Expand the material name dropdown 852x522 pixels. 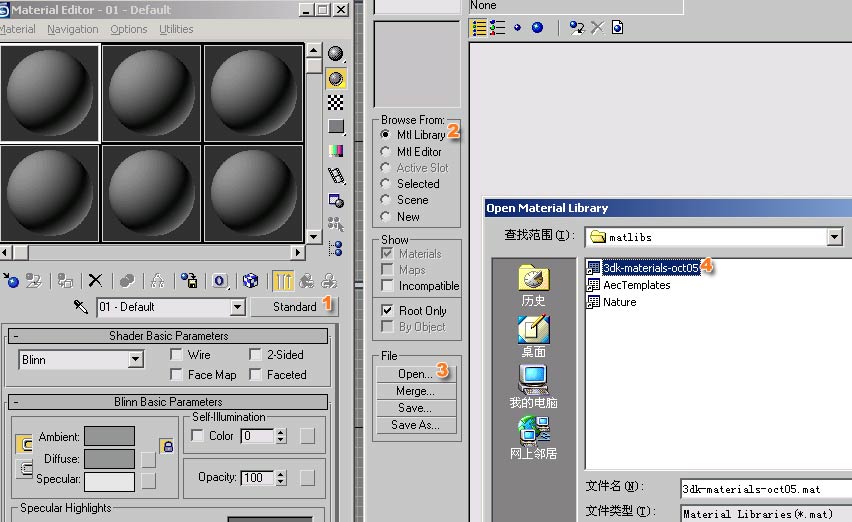pyautogui.click(x=237, y=307)
